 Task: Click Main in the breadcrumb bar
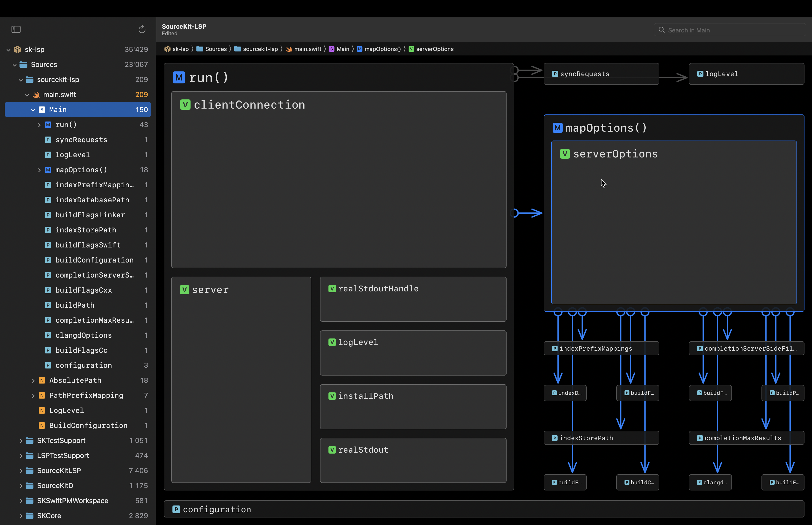339,49
